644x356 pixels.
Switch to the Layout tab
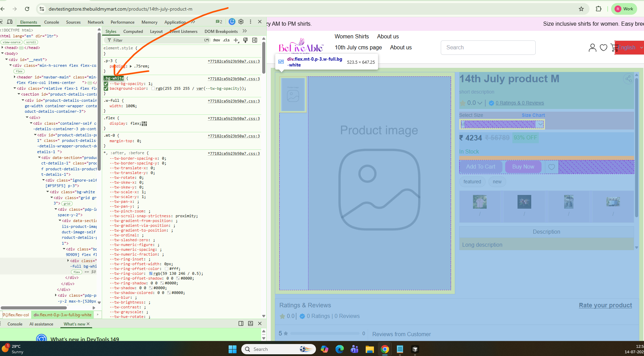pyautogui.click(x=156, y=31)
